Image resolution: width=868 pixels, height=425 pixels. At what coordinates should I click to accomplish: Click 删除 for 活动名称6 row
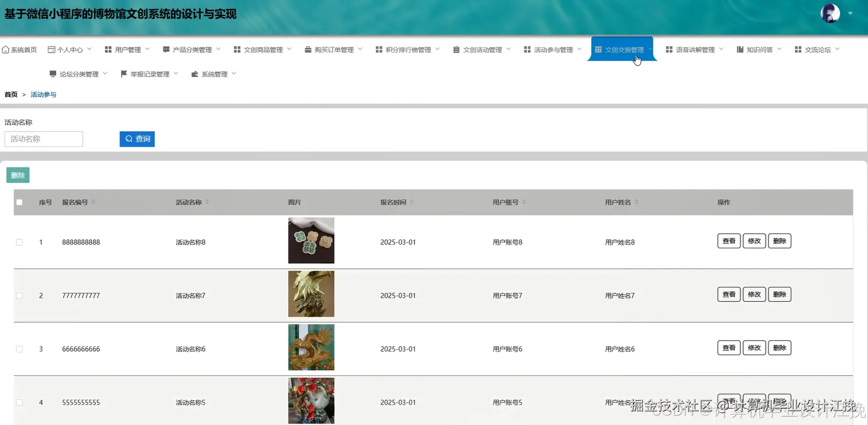click(x=779, y=348)
